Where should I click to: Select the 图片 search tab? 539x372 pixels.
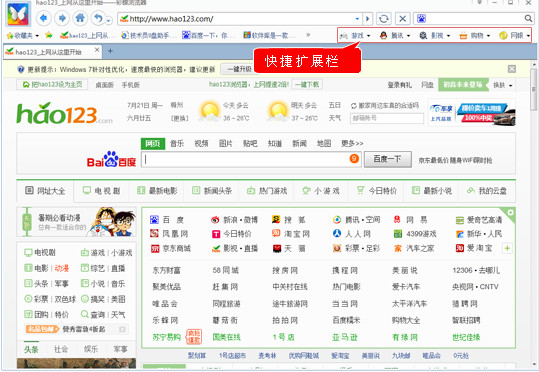click(x=226, y=143)
